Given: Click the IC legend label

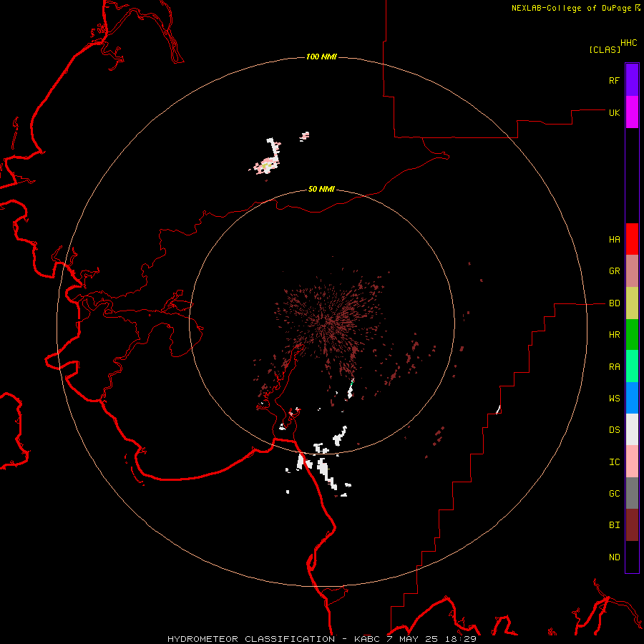Looking at the screenshot, I should (614, 462).
